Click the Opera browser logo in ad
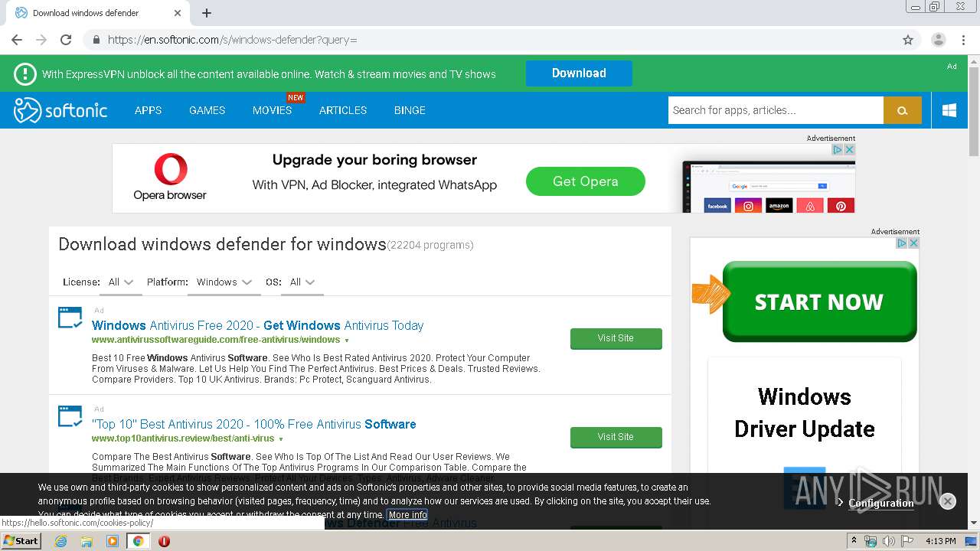Screen dimensions: 980x551 point(170,177)
